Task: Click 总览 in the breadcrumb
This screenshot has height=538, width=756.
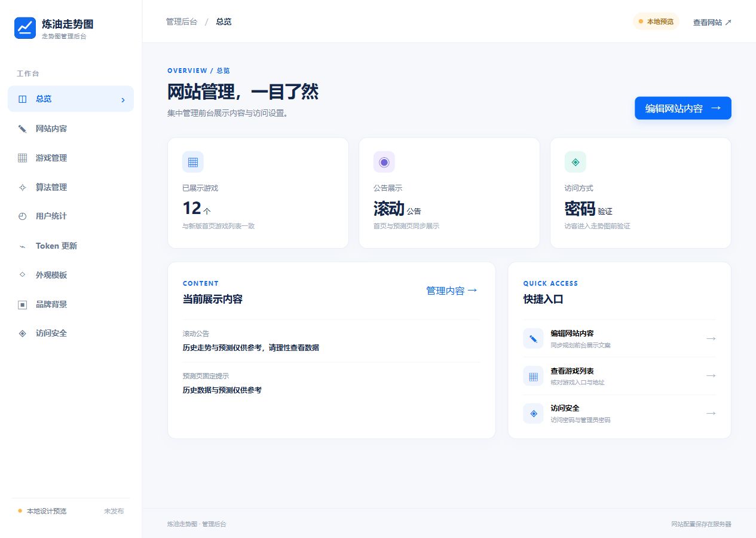Action: (224, 22)
